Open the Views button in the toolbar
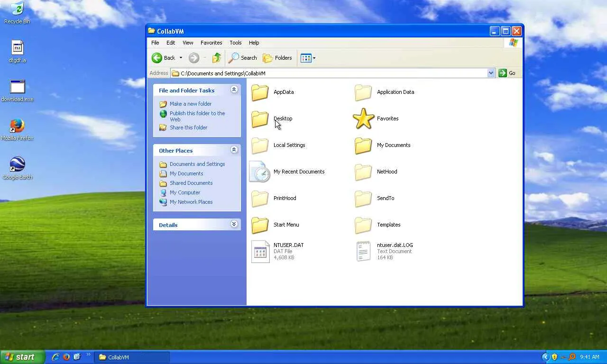Screen dimensions: 607x364 (308, 58)
